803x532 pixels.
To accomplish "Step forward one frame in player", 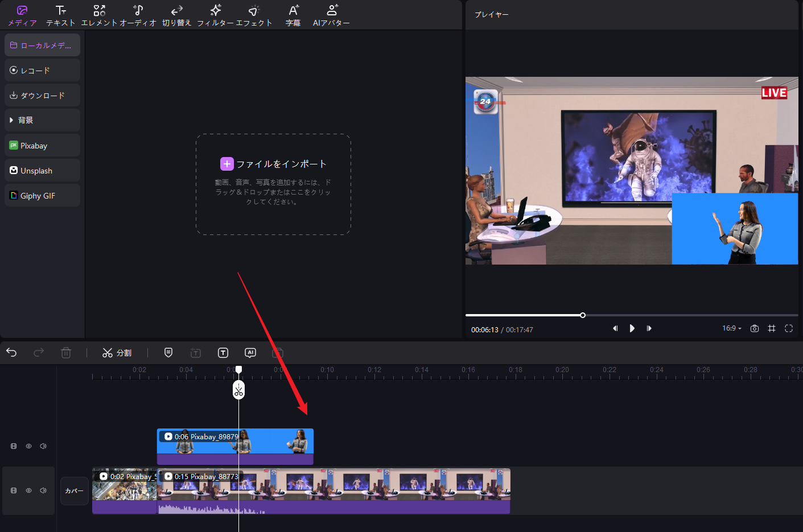I will 649,328.
